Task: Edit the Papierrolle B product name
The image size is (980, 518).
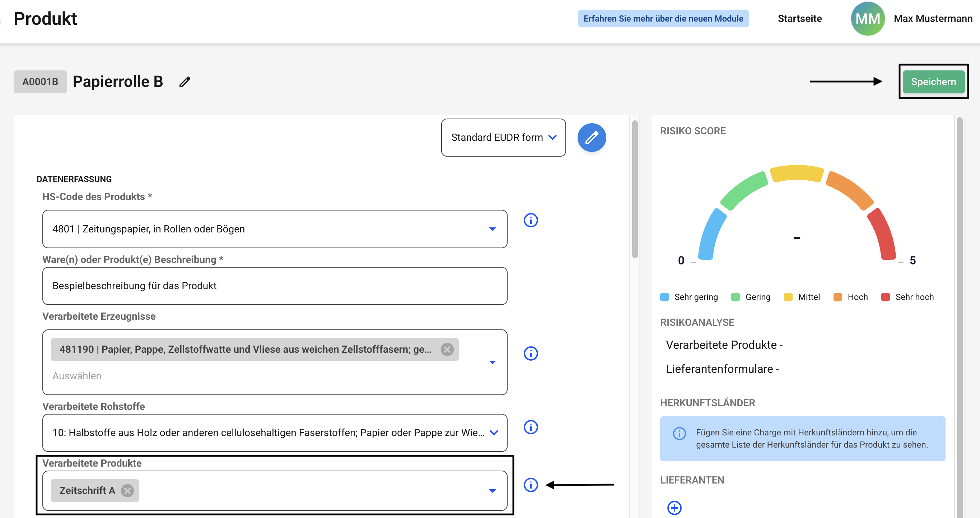Action: pyautogui.click(x=185, y=82)
